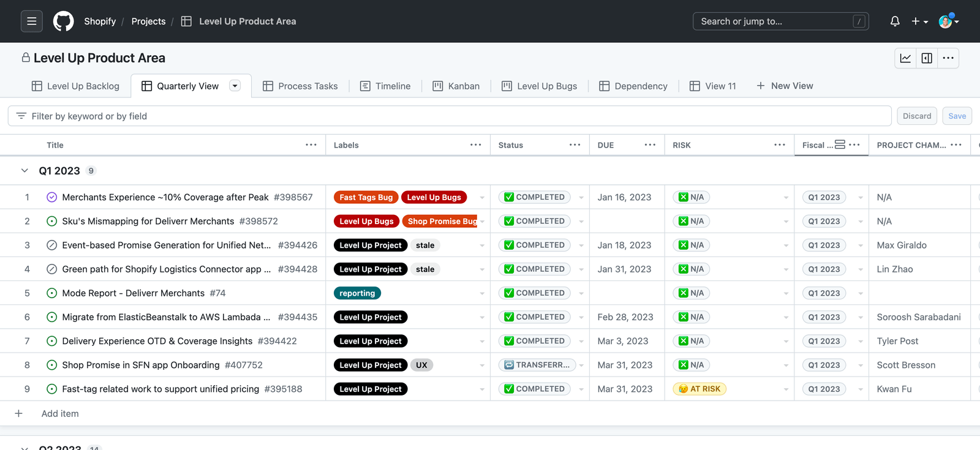Open Fiscal column options menu
Viewport: 980px width, 450px height.
[x=854, y=145]
